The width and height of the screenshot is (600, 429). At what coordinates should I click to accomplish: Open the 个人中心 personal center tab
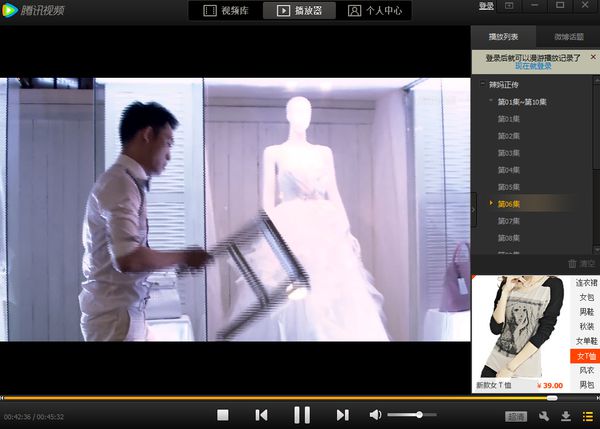(x=375, y=11)
